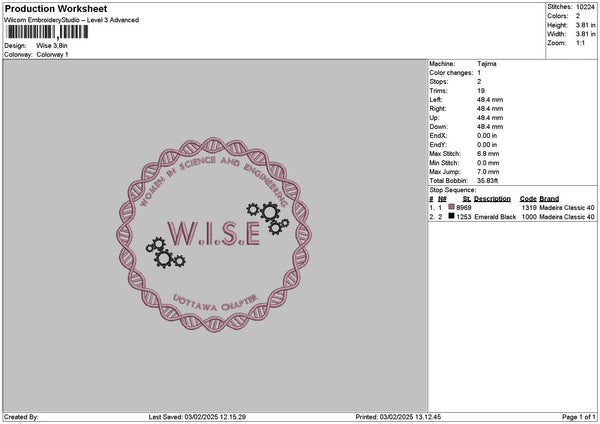600x424 pixels.
Task: Click the Max Jump value 7.0 mm
Action: pyautogui.click(x=488, y=172)
